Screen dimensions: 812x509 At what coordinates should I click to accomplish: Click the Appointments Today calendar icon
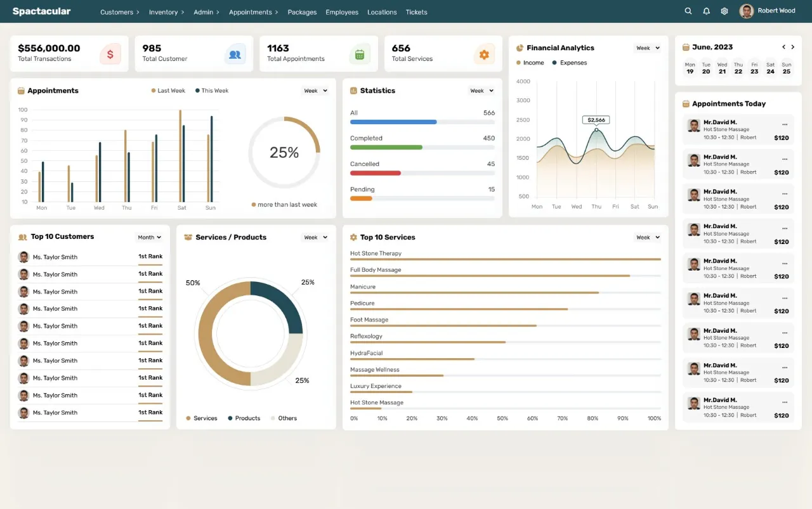[686, 103]
